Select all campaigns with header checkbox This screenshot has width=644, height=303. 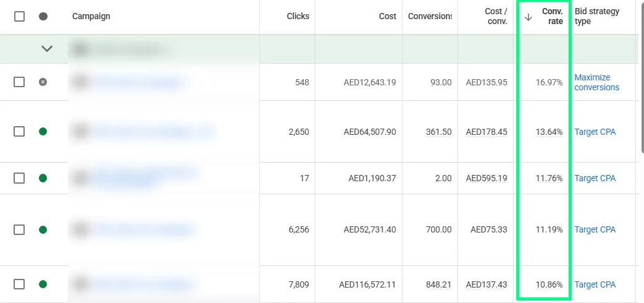coord(19,17)
